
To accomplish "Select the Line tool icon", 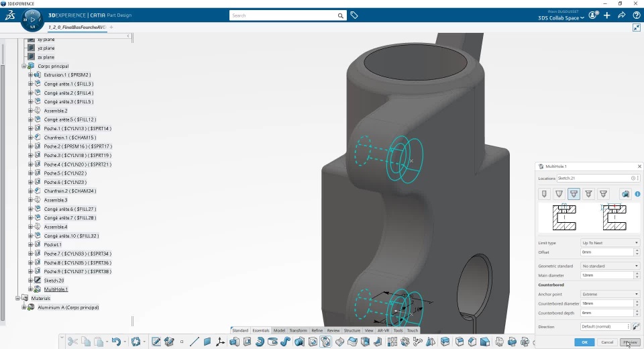I will [x=195, y=342].
